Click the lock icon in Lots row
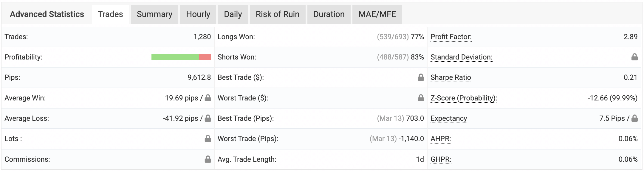 click(x=208, y=138)
